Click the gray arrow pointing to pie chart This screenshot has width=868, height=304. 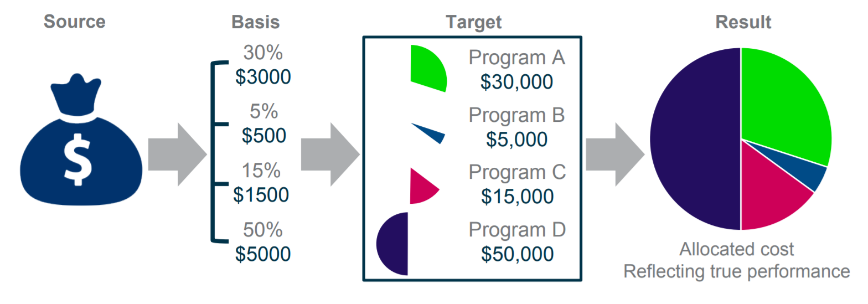click(x=616, y=154)
